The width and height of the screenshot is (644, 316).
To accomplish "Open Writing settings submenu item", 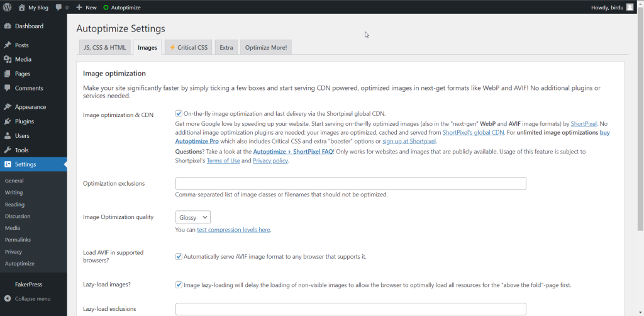I will (x=14, y=193).
